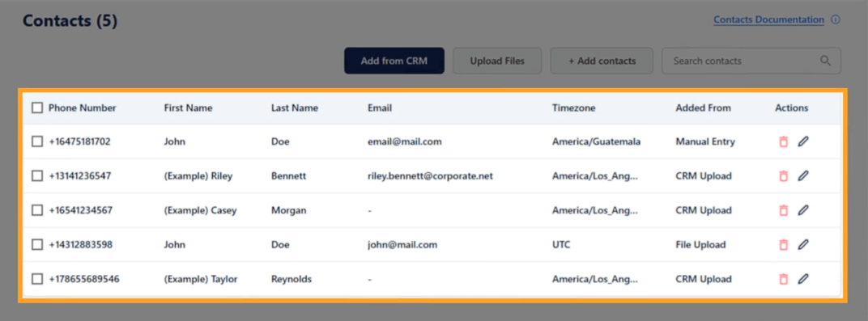
Task: Delete the +14312883598 contact via trash icon
Action: click(x=783, y=245)
